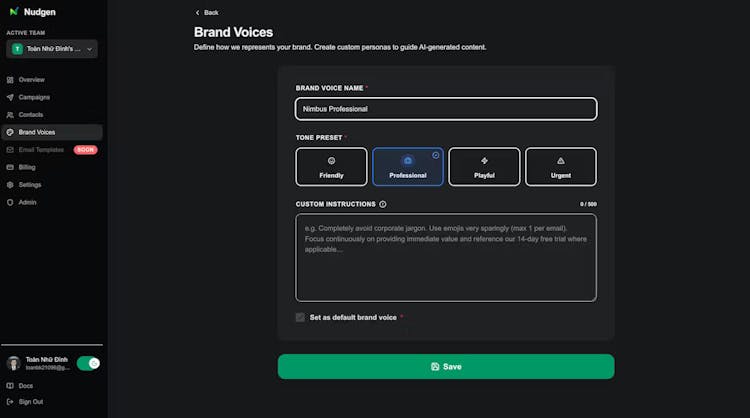This screenshot has width=750, height=418.
Task: Click the Admin shield icon
Action: pyautogui.click(x=10, y=202)
